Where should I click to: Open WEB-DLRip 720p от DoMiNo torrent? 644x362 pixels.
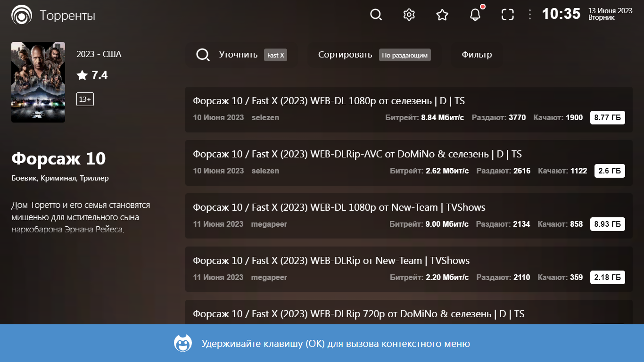[409, 312]
